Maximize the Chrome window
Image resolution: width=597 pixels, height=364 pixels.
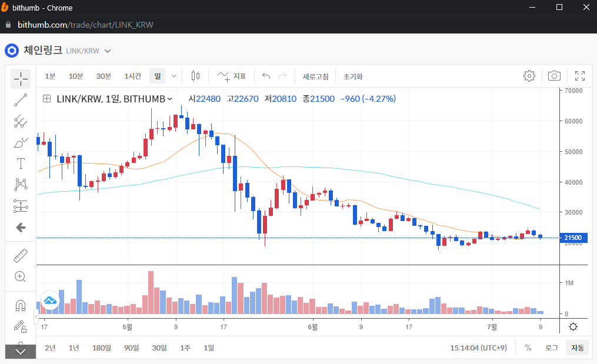click(x=559, y=7)
